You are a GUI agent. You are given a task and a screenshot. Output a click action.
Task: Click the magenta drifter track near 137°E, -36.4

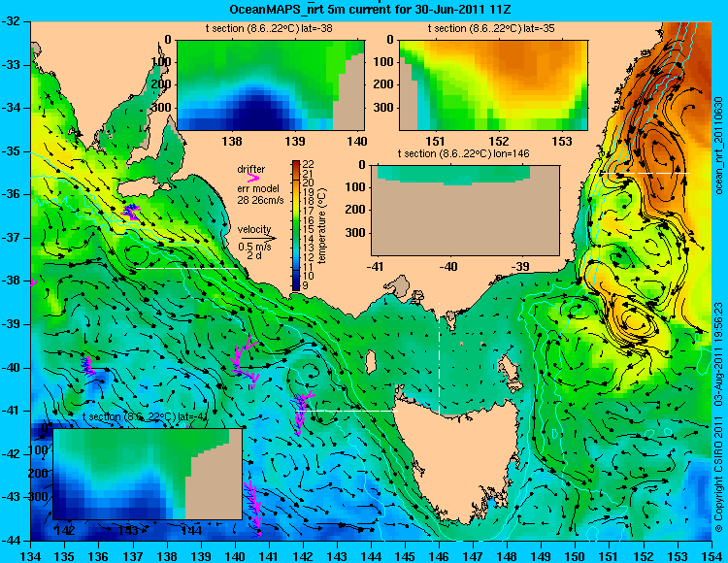(x=131, y=212)
